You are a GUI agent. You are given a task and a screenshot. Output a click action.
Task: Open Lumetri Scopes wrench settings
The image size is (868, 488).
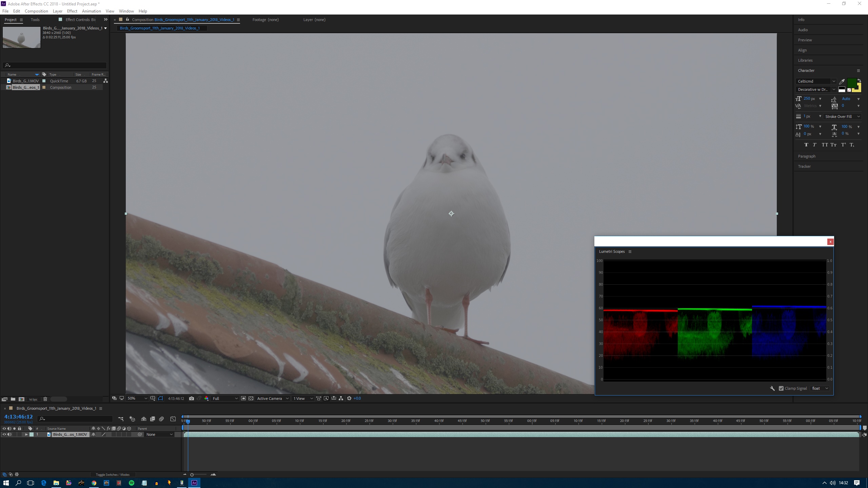tap(772, 388)
